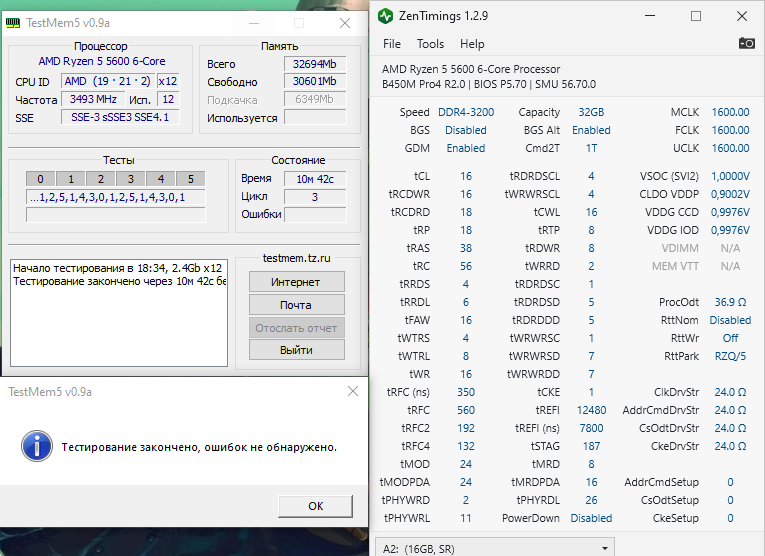Image resolution: width=765 pixels, height=556 pixels.
Task: Click the tSTAG value 187
Action: click(591, 446)
